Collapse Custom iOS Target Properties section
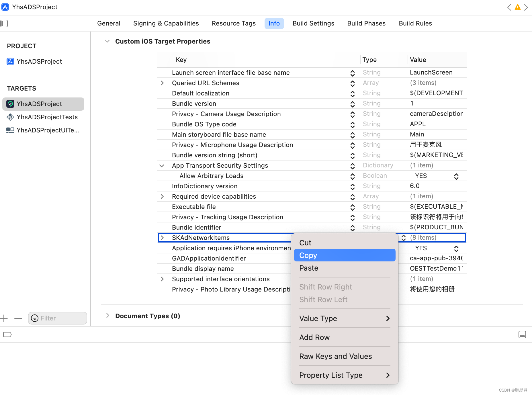 coord(107,41)
